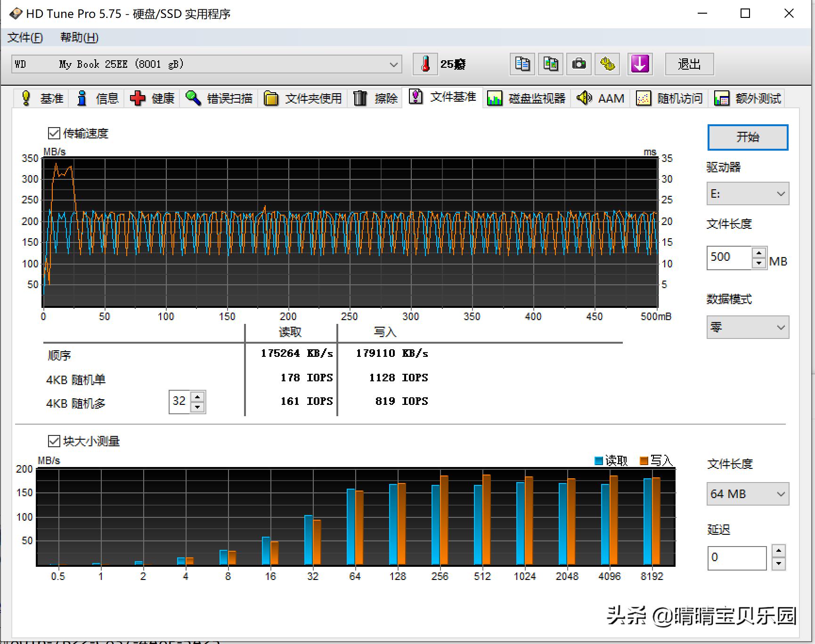Uncheck the 块大小测量 block size checkbox
The width and height of the screenshot is (815, 644).
54,441
